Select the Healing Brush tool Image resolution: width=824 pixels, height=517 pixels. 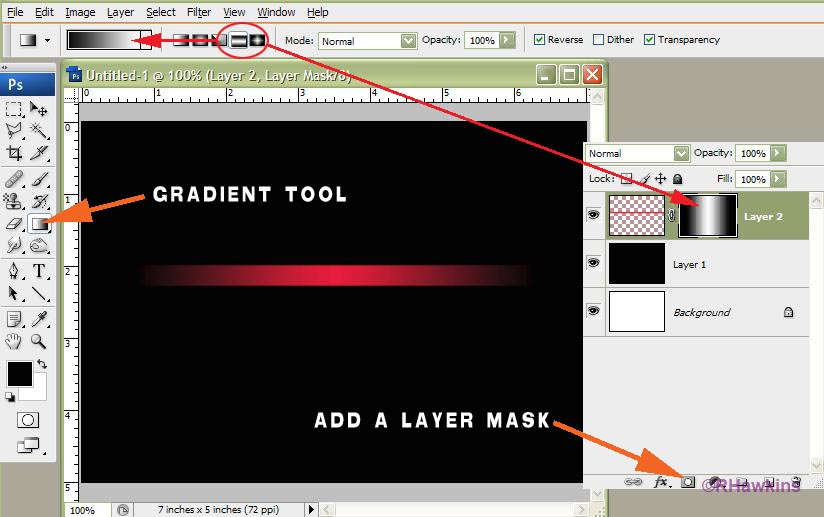click(x=14, y=180)
